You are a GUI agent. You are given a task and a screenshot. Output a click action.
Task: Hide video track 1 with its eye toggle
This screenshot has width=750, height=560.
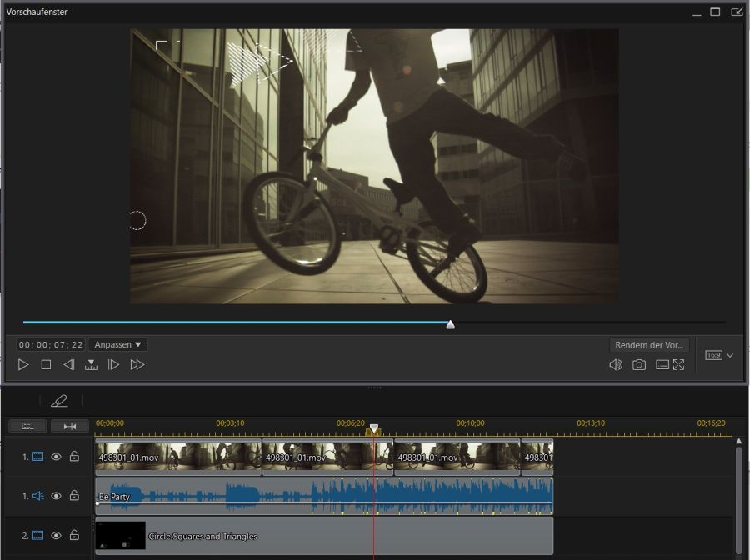pyautogui.click(x=56, y=455)
